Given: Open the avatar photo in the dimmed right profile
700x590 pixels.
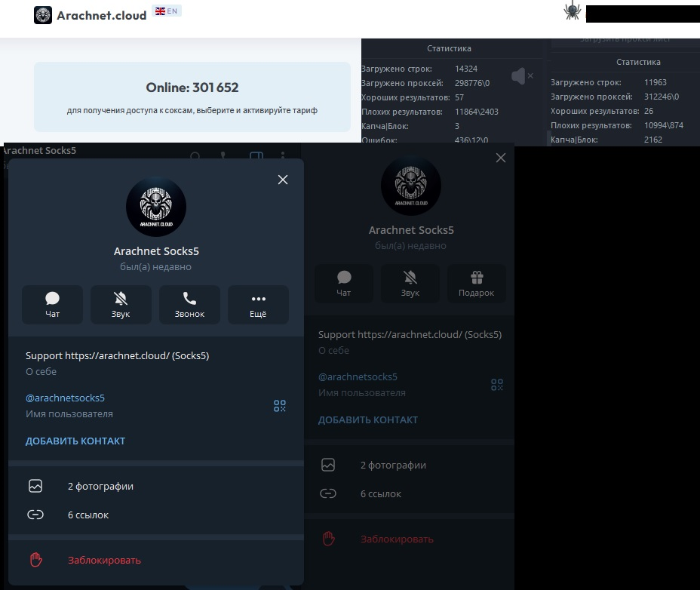Looking at the screenshot, I should 410,186.
